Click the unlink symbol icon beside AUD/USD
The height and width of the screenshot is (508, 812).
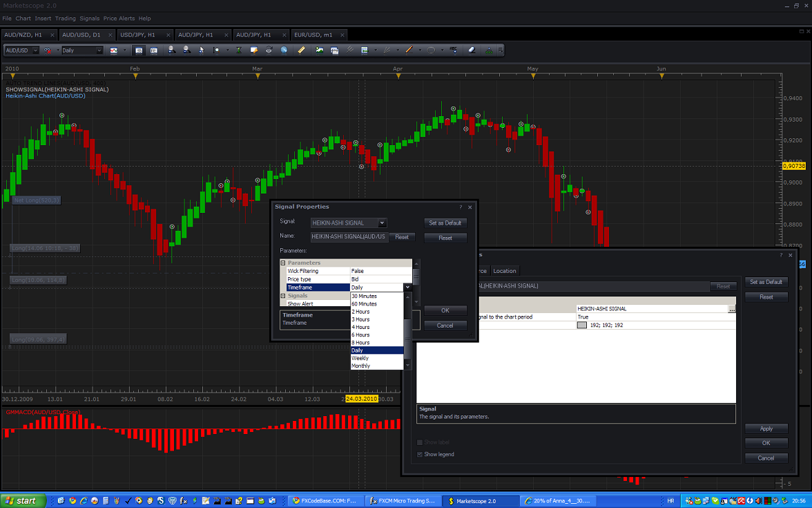coord(47,50)
